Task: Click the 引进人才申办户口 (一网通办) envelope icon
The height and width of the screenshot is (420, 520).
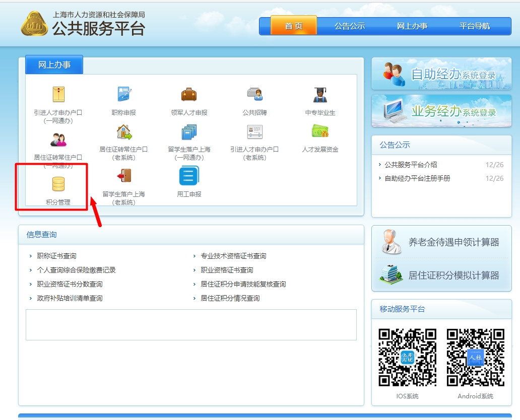Action: click(58, 94)
